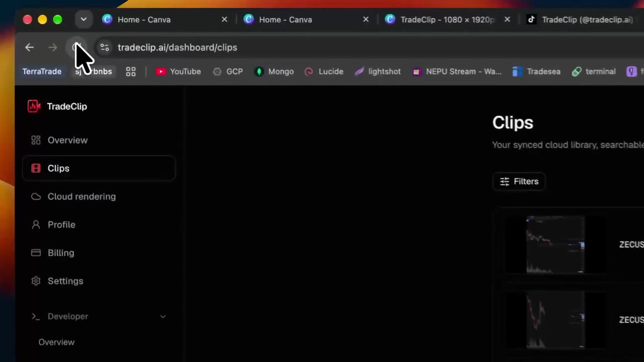The height and width of the screenshot is (362, 644).
Task: Close the TradeClip 1080 × 1920 tab
Action: pyautogui.click(x=507, y=20)
